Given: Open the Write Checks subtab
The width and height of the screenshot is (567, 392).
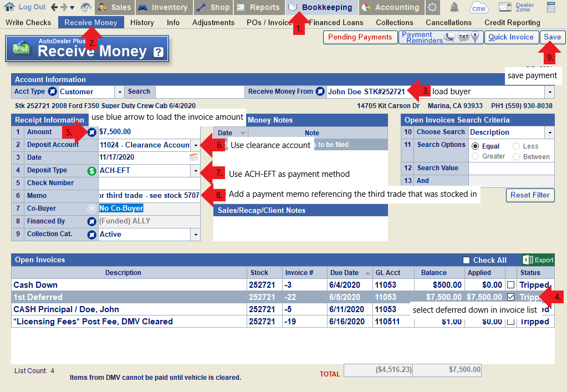Looking at the screenshot, I should (x=29, y=22).
